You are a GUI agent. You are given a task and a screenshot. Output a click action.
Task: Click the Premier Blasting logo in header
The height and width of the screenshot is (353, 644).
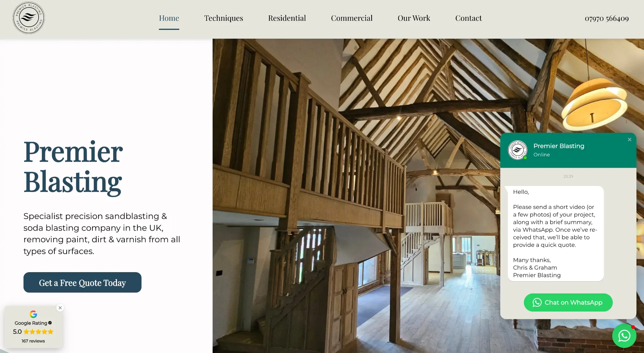tap(29, 18)
